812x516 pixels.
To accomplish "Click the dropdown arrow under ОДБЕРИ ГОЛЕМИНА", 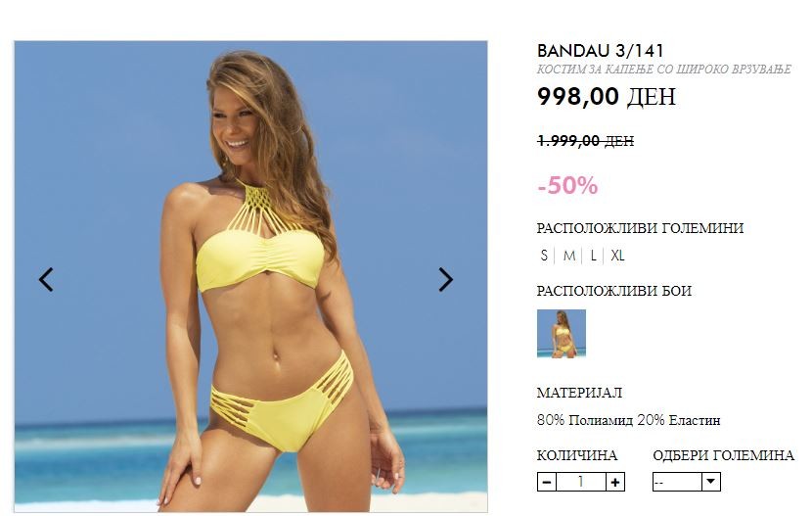I will click(711, 482).
